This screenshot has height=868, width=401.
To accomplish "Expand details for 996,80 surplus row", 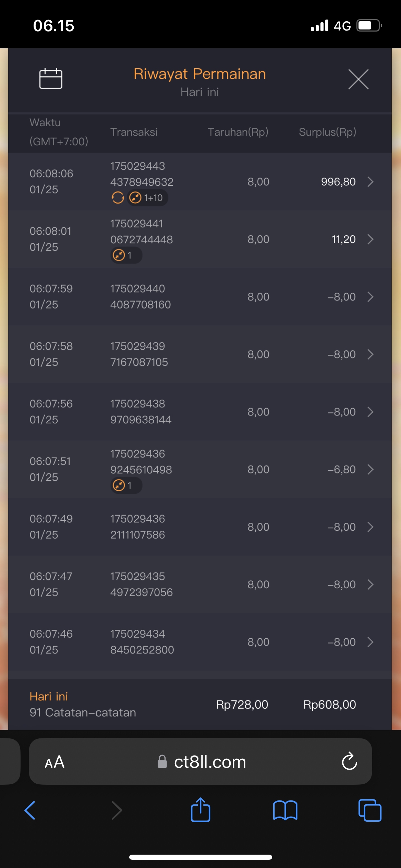I will pyautogui.click(x=370, y=182).
